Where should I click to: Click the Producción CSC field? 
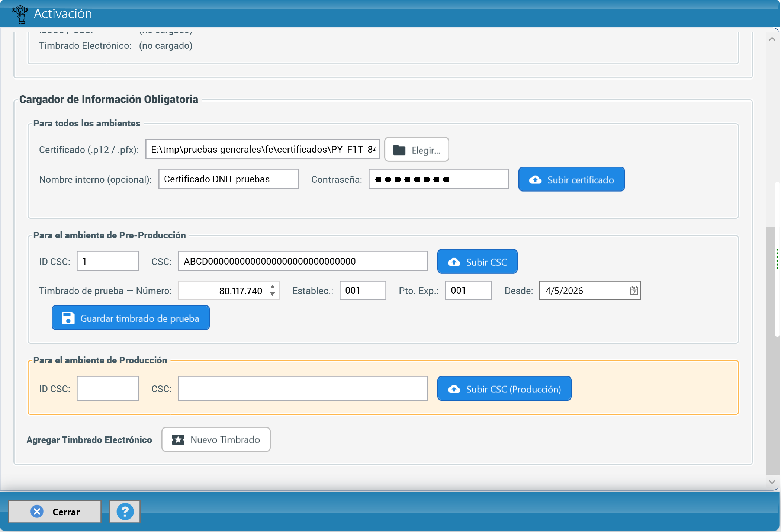(303, 388)
